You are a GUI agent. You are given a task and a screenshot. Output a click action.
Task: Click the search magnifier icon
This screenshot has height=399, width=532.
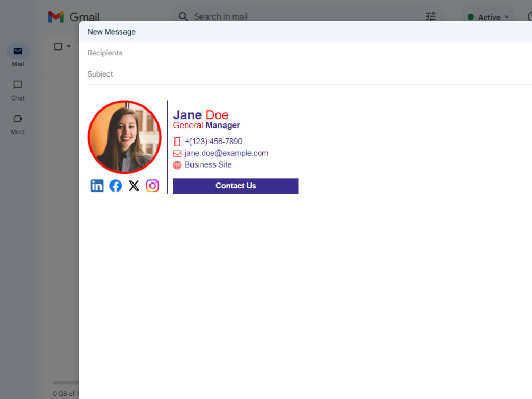[183, 16]
